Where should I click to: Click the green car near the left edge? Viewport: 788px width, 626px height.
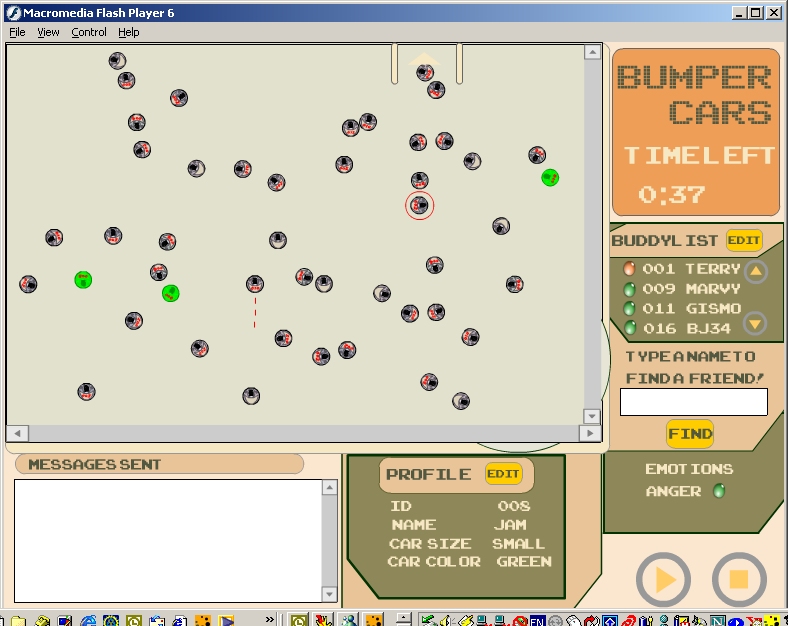tap(83, 280)
